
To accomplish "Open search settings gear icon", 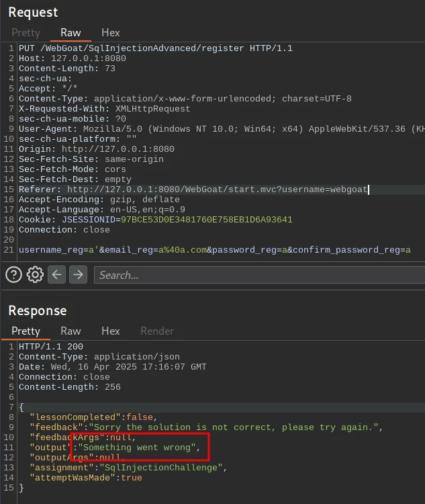I will pyautogui.click(x=35, y=274).
